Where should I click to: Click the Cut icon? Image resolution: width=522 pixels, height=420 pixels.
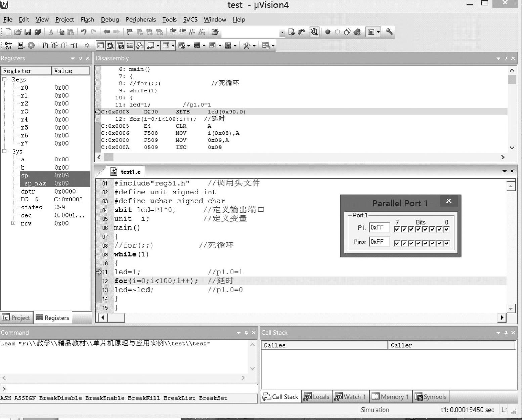coord(51,32)
